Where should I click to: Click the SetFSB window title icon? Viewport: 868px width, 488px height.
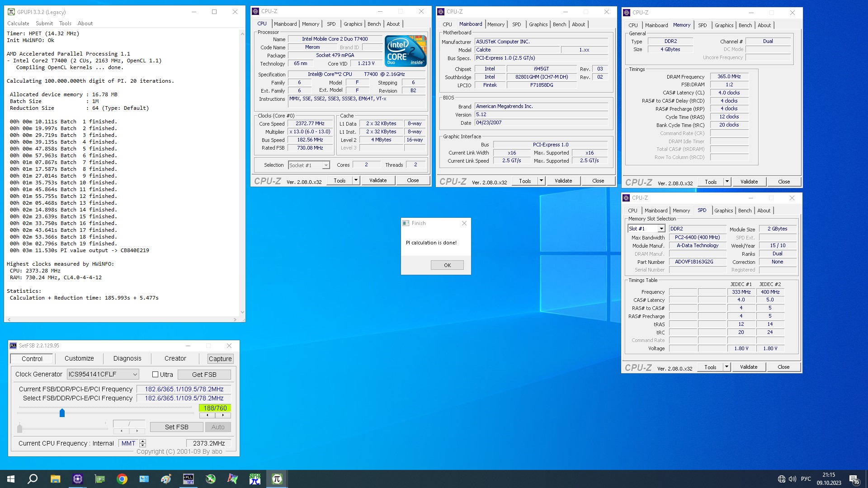(x=13, y=346)
